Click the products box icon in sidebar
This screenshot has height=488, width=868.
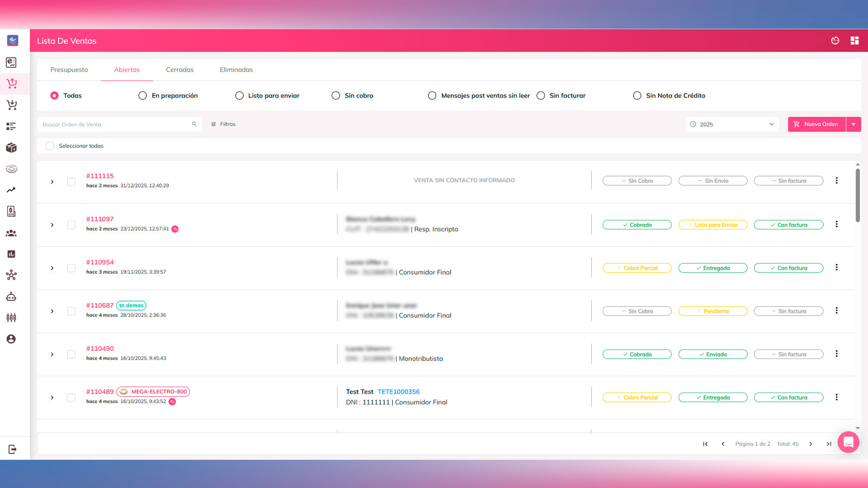click(11, 147)
